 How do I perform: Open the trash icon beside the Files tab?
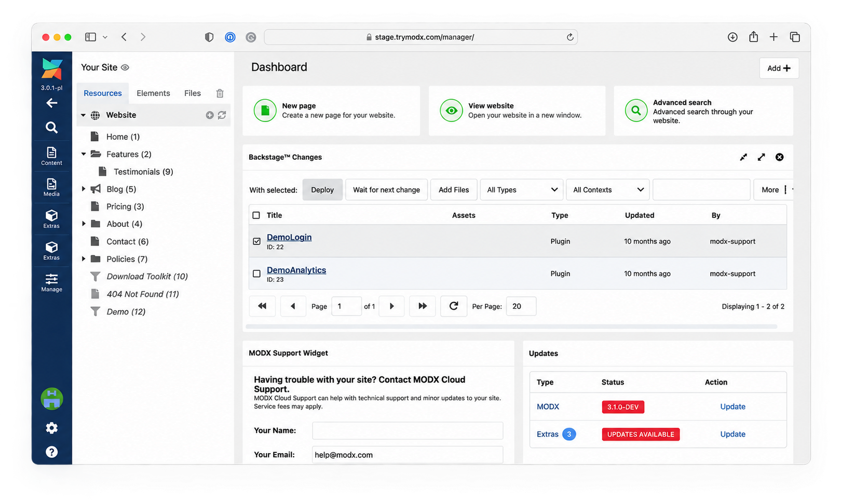[220, 93]
